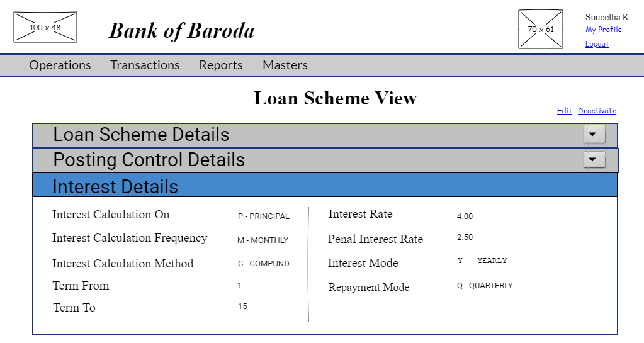This screenshot has width=644, height=343.
Task: Select the Q - QUARTERLY value
Action: (485, 286)
